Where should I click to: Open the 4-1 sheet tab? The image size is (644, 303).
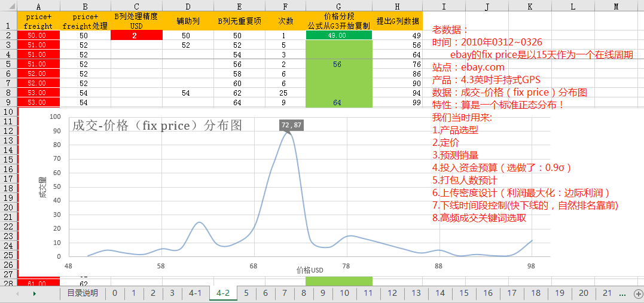(x=195, y=293)
